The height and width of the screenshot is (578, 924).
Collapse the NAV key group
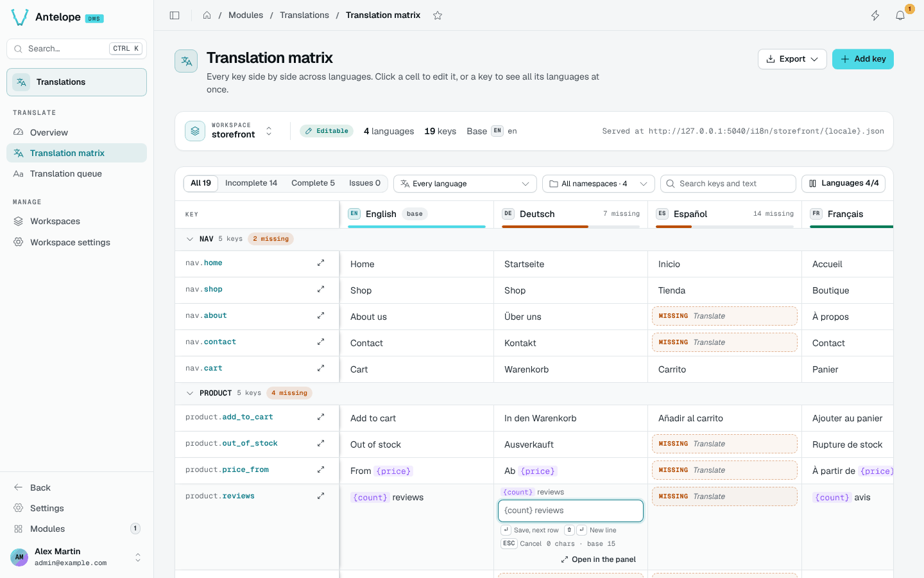click(x=190, y=239)
